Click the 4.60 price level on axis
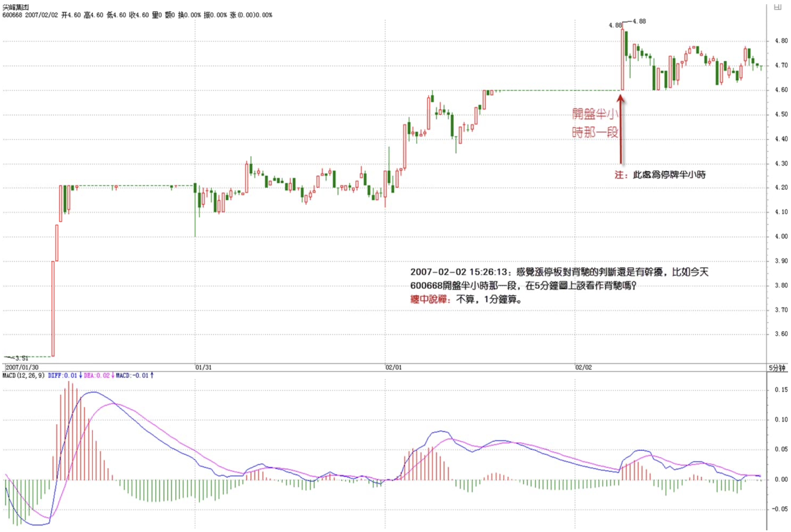Image resolution: width=791 pixels, height=532 pixels. [781, 90]
